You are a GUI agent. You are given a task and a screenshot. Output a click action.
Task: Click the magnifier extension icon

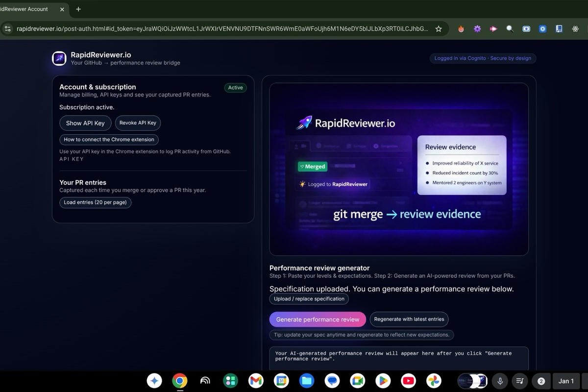(510, 28)
